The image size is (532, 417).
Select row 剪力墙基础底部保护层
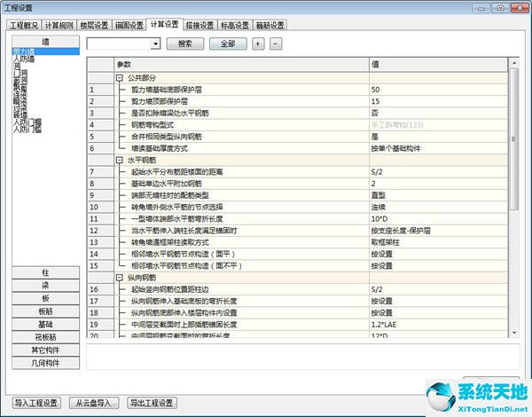tap(297, 90)
